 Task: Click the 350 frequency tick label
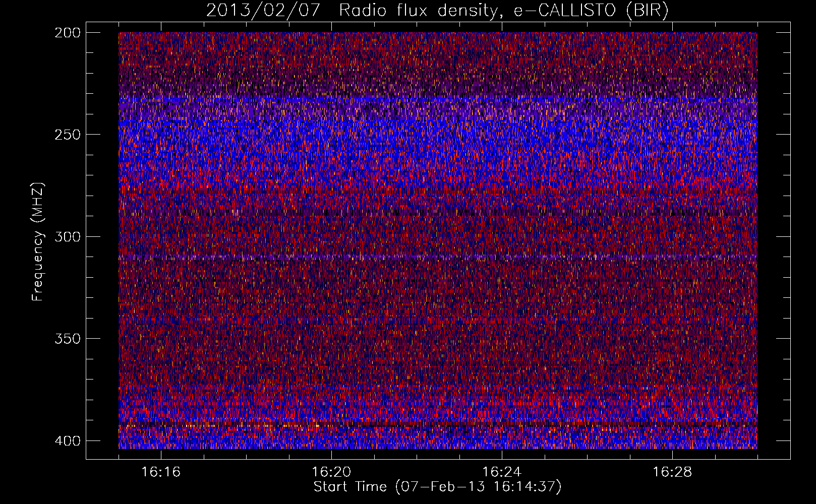coord(67,339)
